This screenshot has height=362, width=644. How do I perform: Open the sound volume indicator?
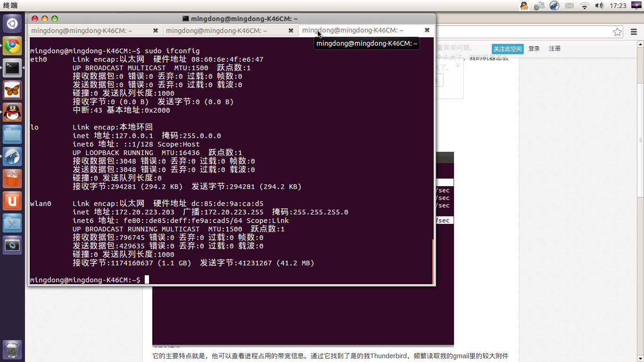[599, 6]
